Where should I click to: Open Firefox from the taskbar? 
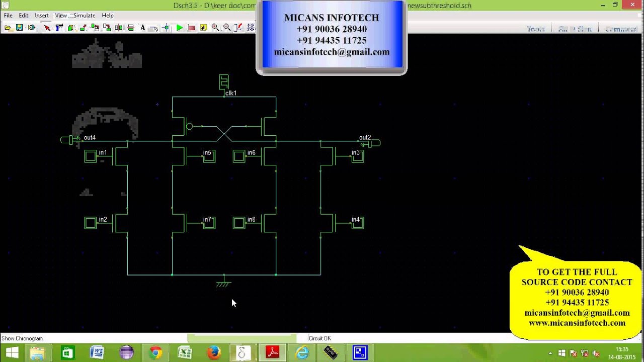pyautogui.click(x=214, y=353)
